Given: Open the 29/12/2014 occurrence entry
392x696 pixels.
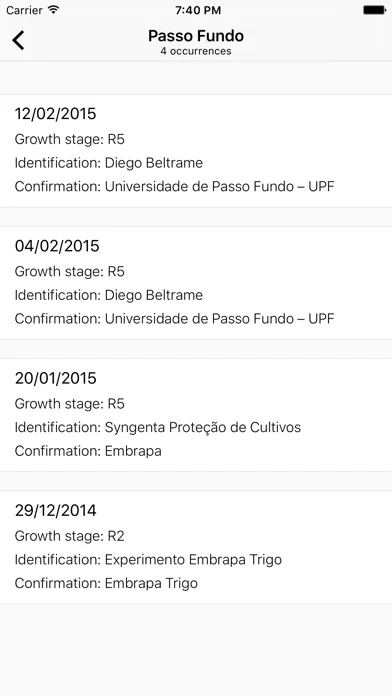Looking at the screenshot, I should 196,547.
